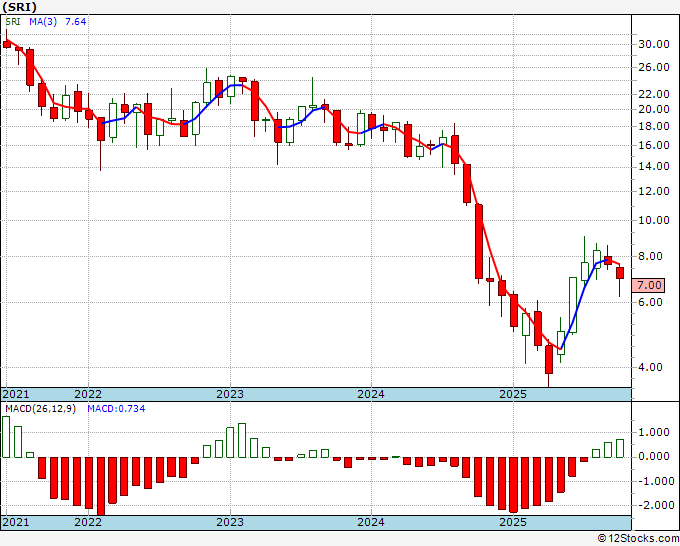The width and height of the screenshot is (680, 546).
Task: Click 2023 on the price chart timeline
Action: pos(230,394)
